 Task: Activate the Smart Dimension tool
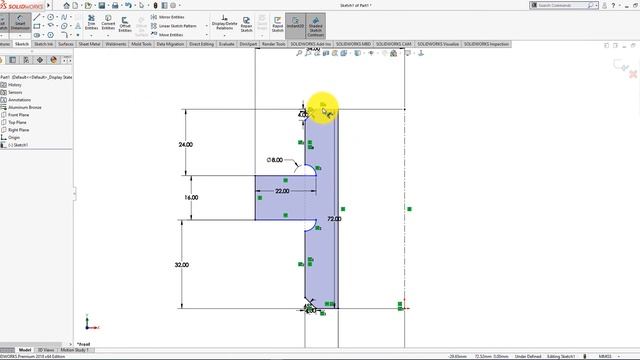click(x=20, y=22)
